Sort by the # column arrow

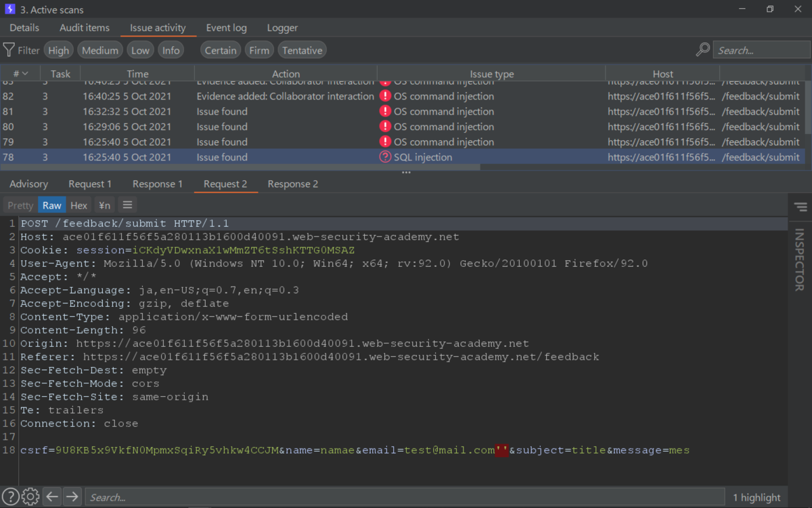25,73
